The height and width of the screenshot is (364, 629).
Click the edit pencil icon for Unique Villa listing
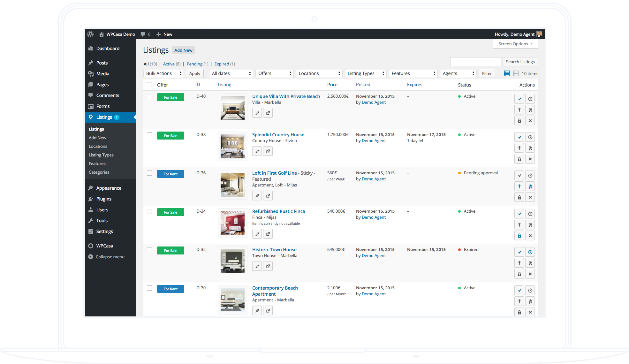point(257,113)
